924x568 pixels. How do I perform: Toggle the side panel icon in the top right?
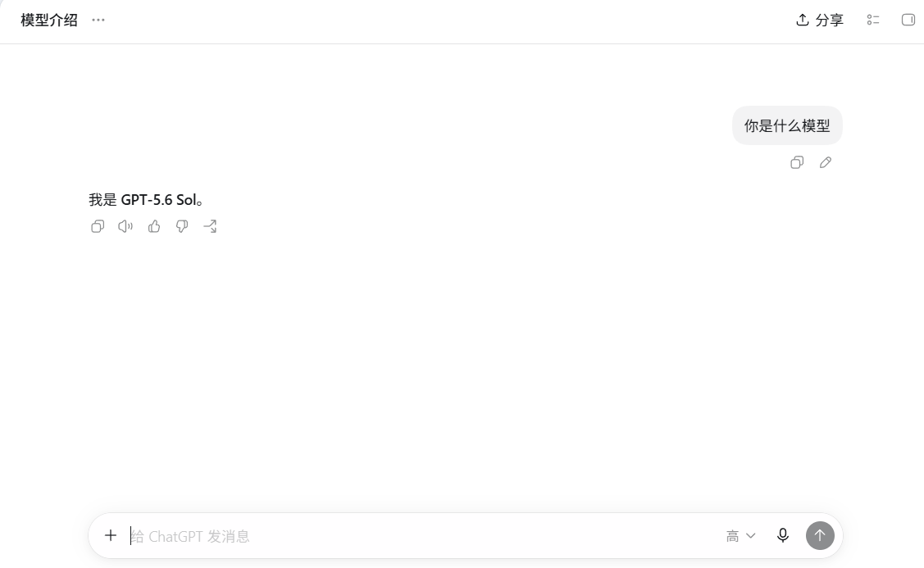tap(908, 20)
